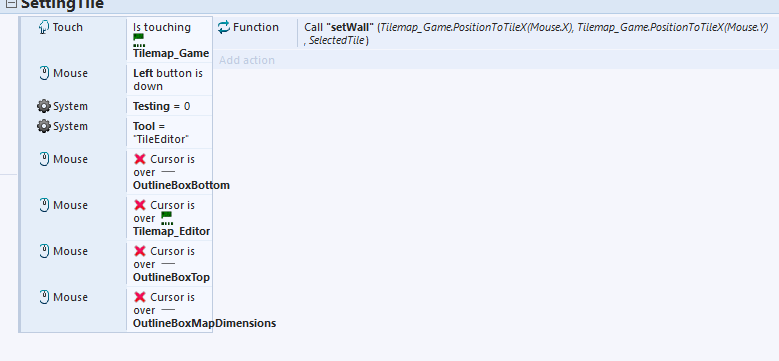Screen dimensions: 779x361
Task: Click the Function action refresh icon
Action: coord(224,27)
